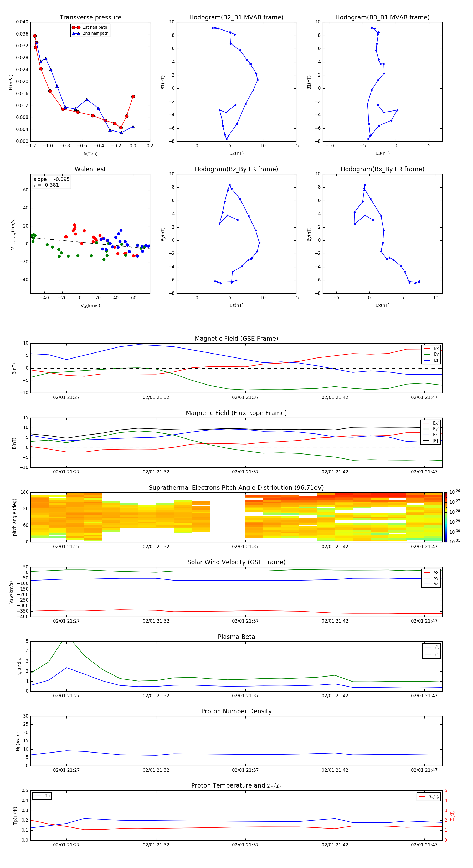This screenshot has height=868, width=473.
Task: Click the "Magnetic Field (GSE Frame)" title
Action: [236, 339]
